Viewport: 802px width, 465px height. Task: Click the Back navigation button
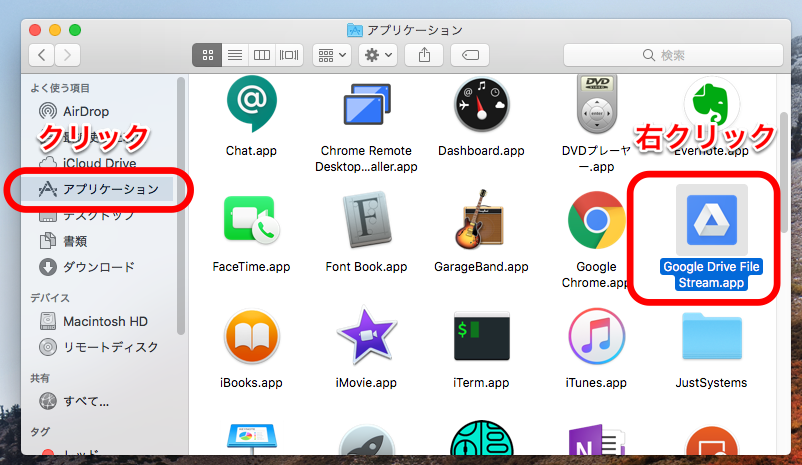(42, 54)
